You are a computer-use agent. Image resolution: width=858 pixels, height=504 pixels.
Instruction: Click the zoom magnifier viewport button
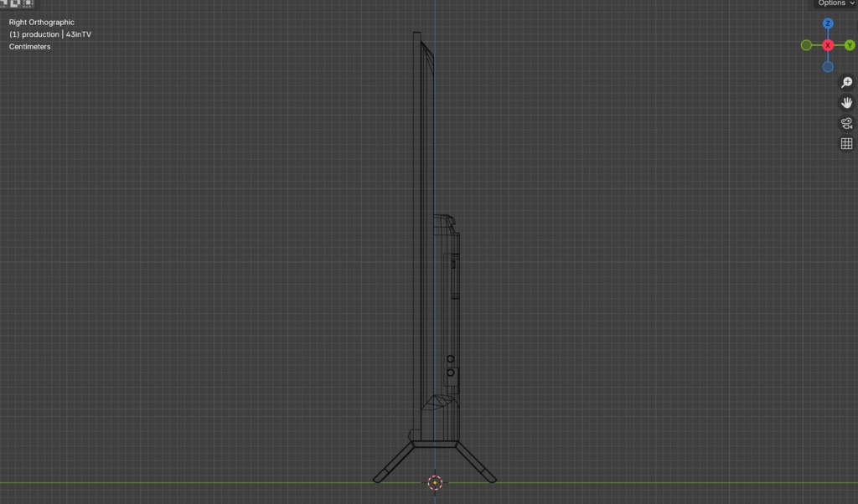tap(846, 83)
